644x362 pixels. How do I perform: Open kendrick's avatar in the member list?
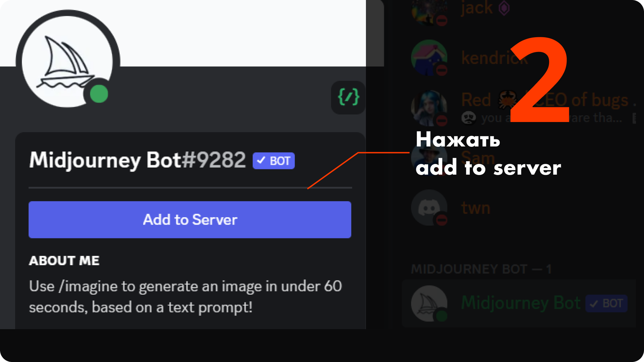429,58
